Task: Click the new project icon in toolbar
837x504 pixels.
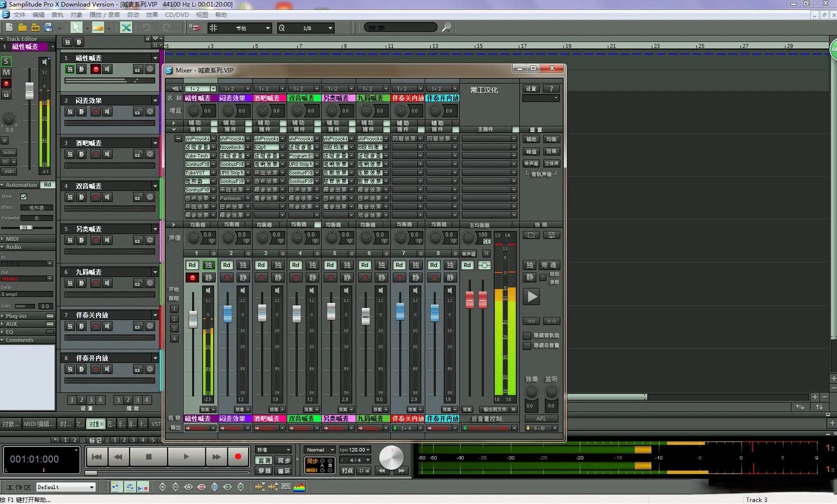Action: coord(9,27)
